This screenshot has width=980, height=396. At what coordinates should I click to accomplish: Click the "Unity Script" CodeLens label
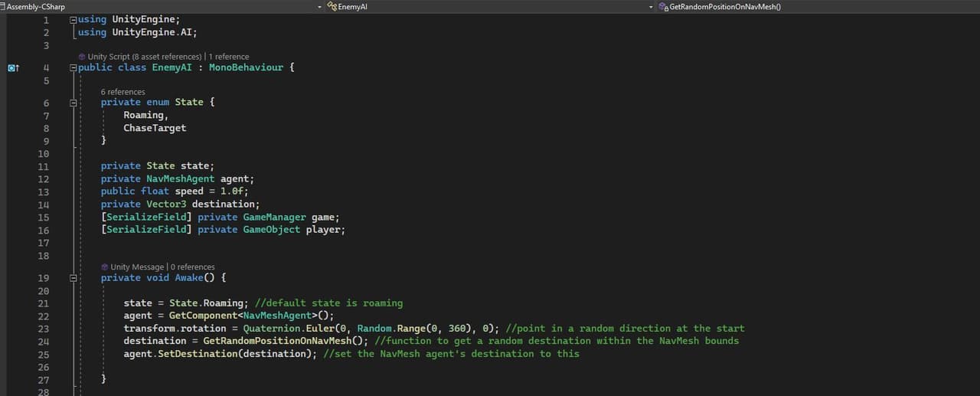pyautogui.click(x=109, y=57)
